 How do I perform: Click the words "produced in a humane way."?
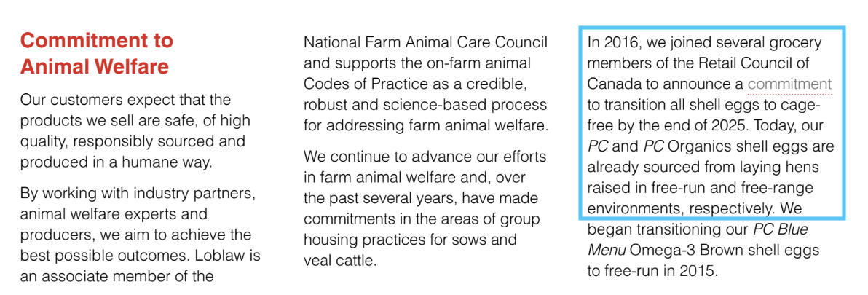[115, 163]
